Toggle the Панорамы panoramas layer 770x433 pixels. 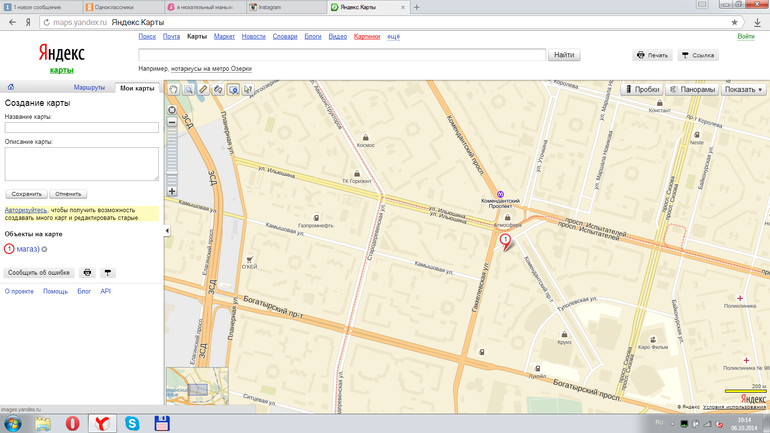coord(692,89)
